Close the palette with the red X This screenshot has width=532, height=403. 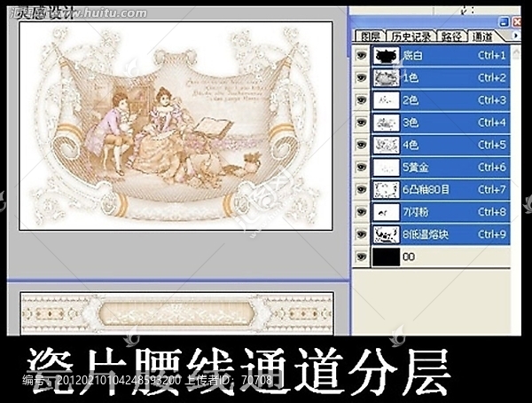516,22
